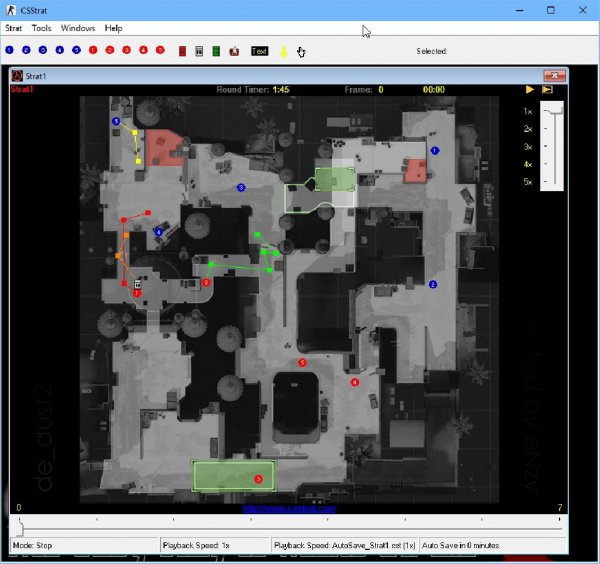600x564 pixels.
Task: Click red player 5 on the map
Action: (302, 362)
